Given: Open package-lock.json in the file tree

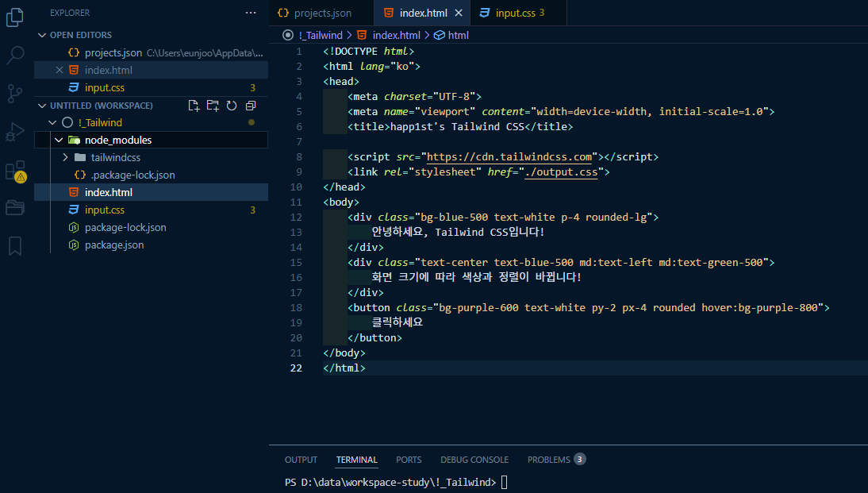Looking at the screenshot, I should click(x=151, y=228).
